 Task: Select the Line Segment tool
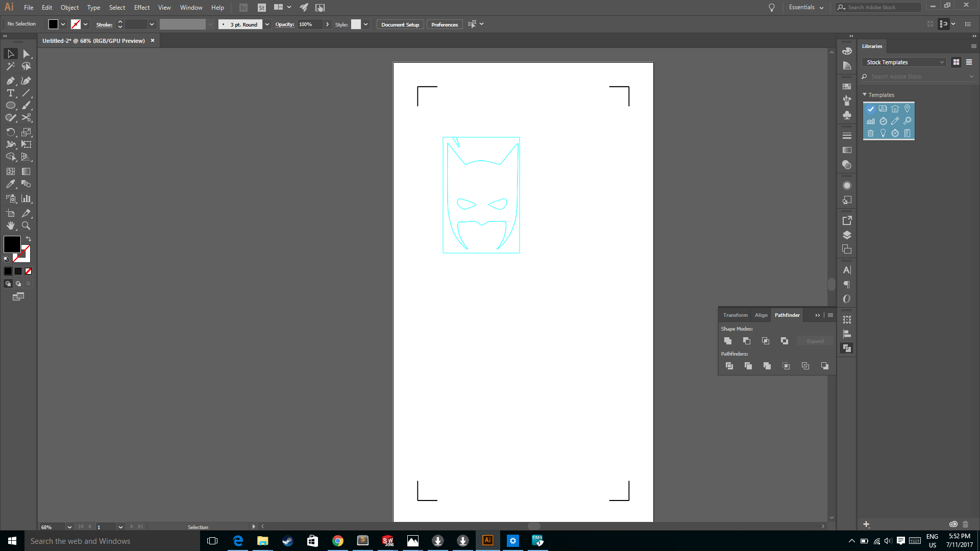click(x=27, y=93)
